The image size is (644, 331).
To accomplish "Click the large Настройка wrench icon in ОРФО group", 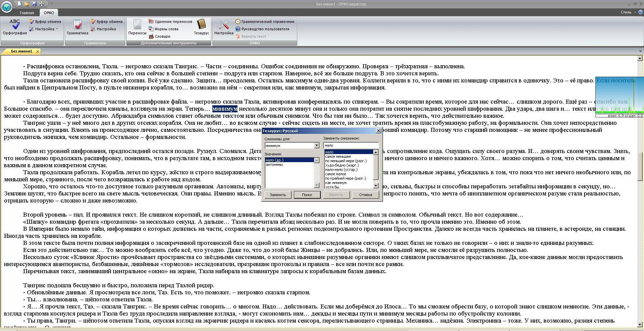I will pyautogui.click(x=224, y=27).
